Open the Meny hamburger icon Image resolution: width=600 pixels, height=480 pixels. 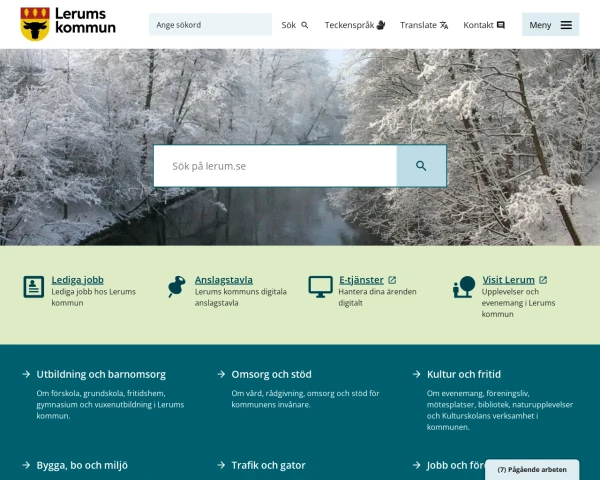(x=566, y=25)
